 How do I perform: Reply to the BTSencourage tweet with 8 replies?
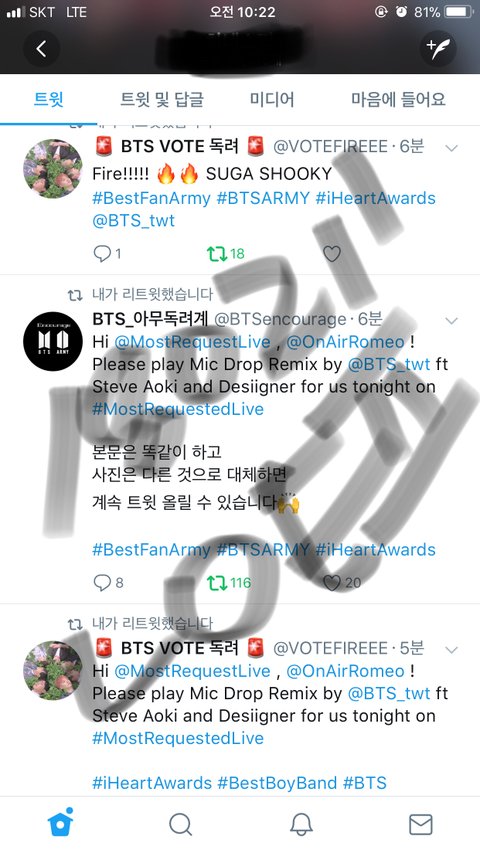point(102,583)
